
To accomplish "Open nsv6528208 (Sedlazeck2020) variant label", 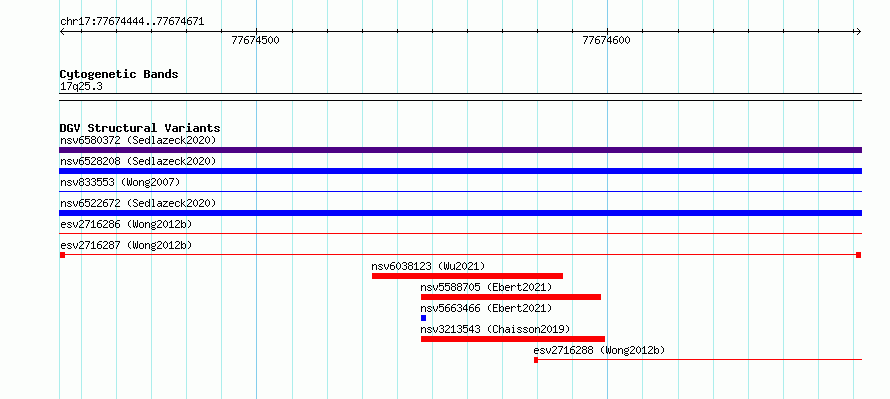I will (x=138, y=161).
